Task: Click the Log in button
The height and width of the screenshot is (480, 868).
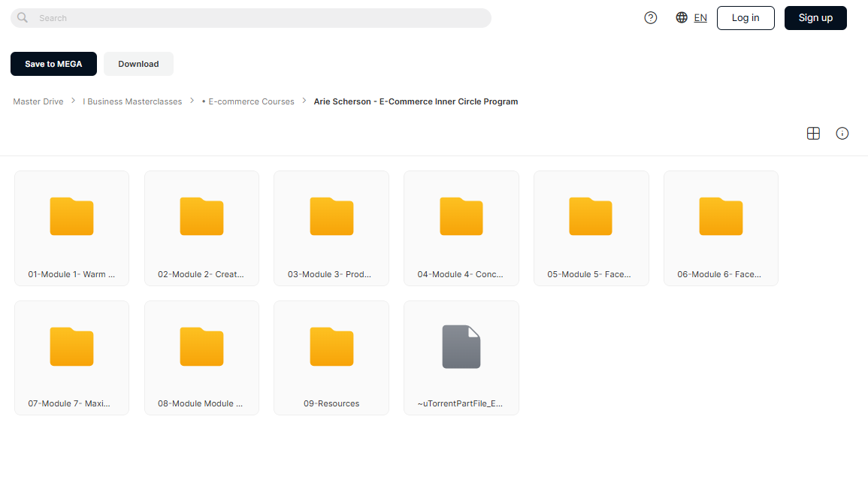Action: pos(746,18)
